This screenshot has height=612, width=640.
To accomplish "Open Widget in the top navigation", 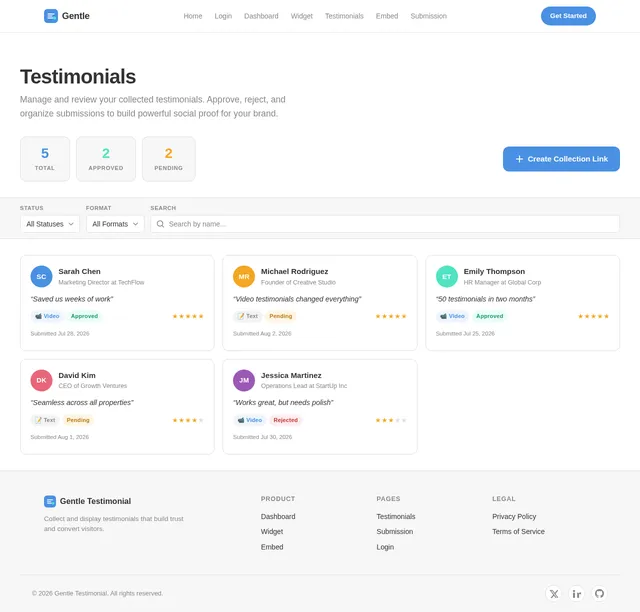I will (x=302, y=16).
